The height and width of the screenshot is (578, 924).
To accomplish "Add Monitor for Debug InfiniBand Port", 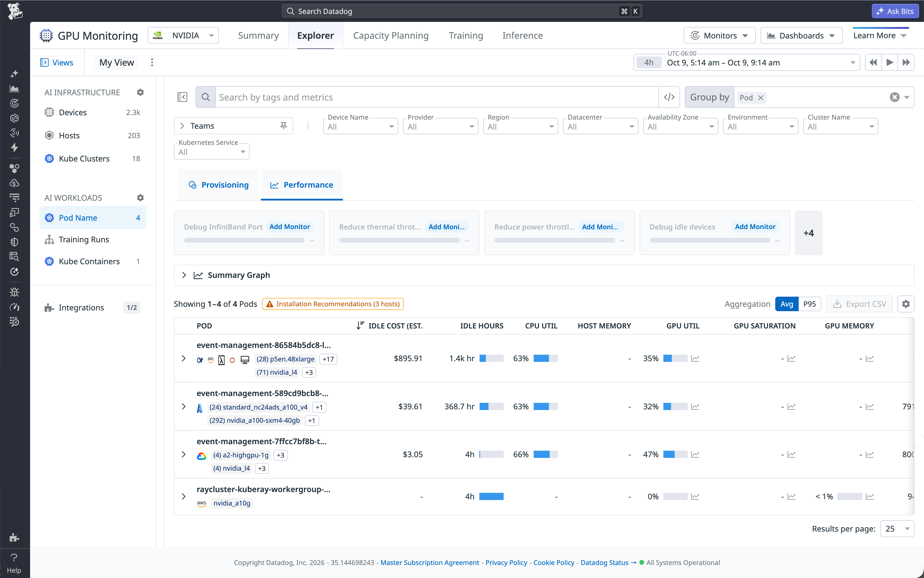I will tap(289, 227).
